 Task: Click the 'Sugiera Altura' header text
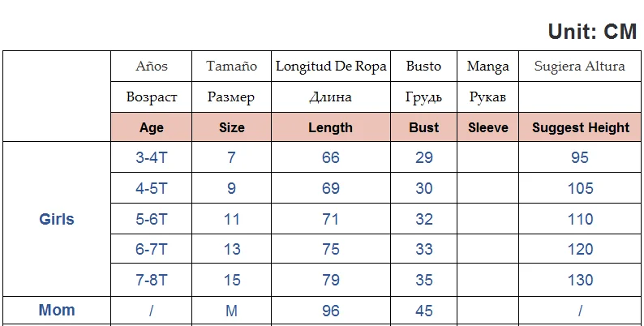580,66
